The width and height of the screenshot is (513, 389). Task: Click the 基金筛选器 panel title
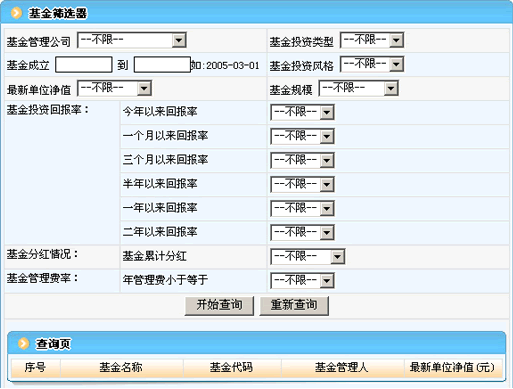click(58, 14)
